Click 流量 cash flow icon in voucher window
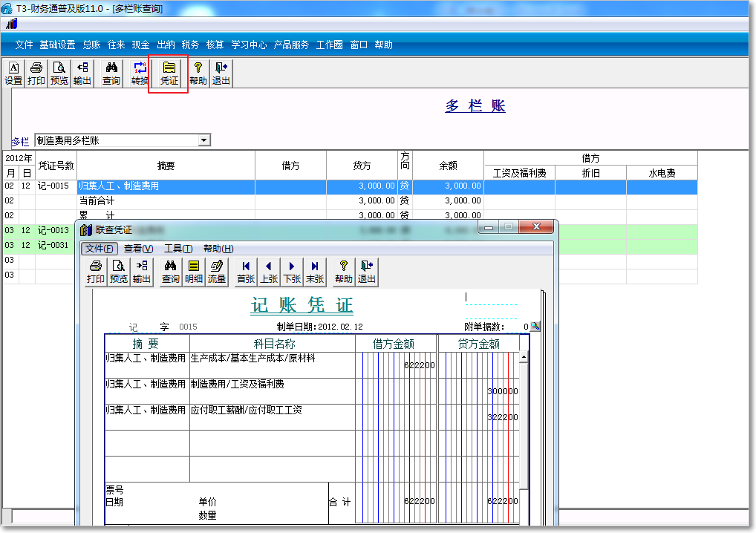Viewport: 756px width, 533px height. [x=216, y=272]
